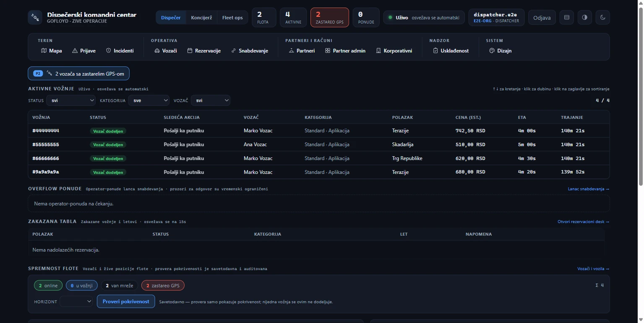Follow the Vozači i vozila link

pos(593,269)
